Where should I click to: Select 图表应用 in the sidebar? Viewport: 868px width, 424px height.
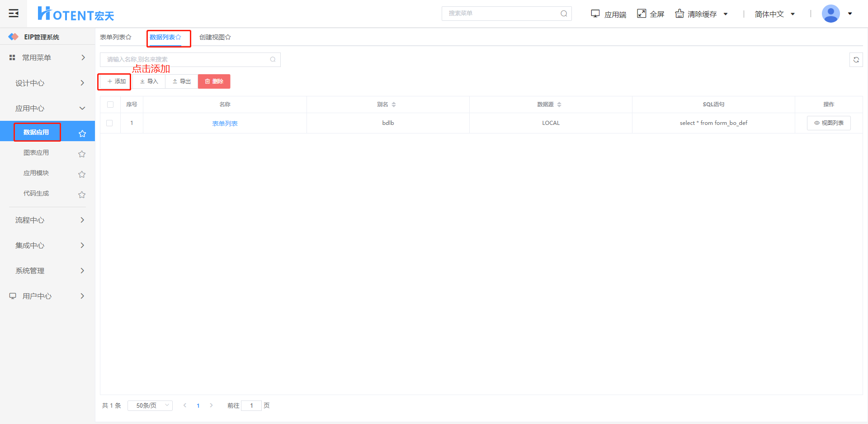coord(36,152)
